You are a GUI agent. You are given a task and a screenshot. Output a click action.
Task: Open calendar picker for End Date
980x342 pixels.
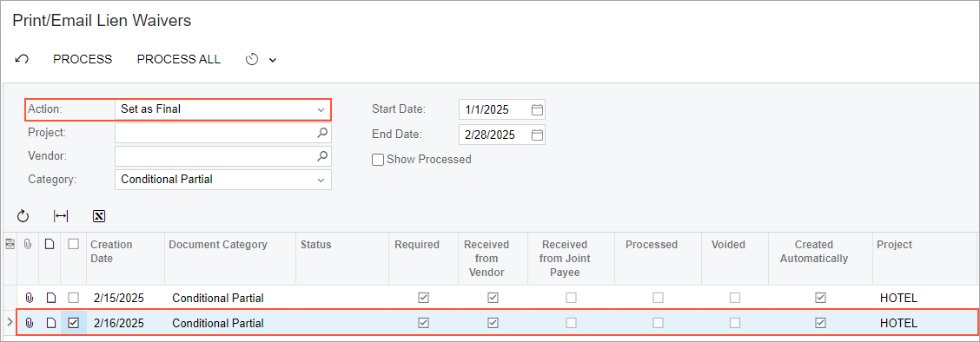(x=537, y=135)
